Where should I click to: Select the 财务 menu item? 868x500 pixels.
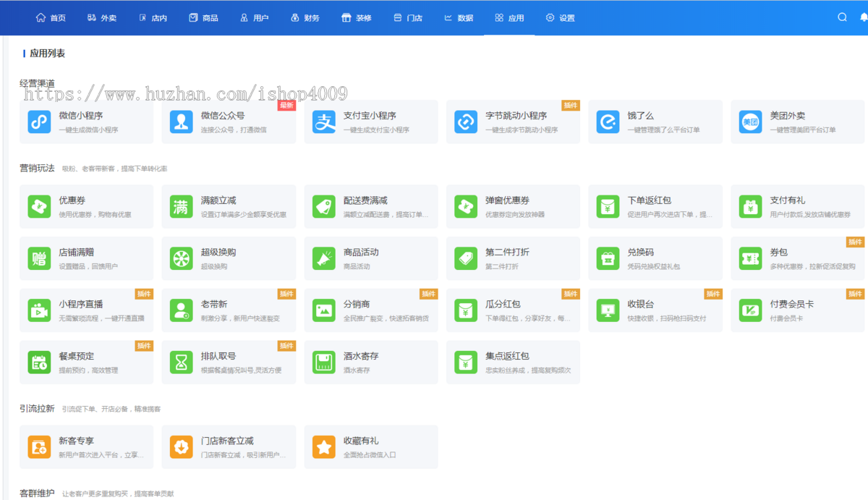[305, 18]
